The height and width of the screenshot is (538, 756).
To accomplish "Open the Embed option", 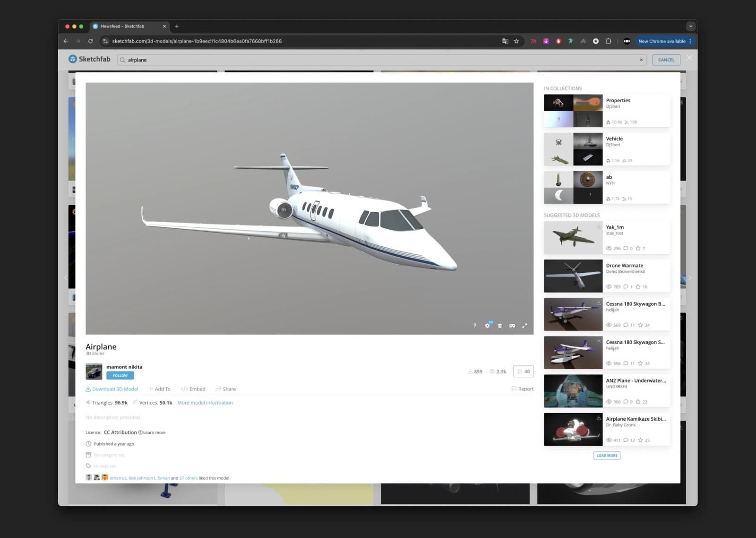I will [x=193, y=389].
